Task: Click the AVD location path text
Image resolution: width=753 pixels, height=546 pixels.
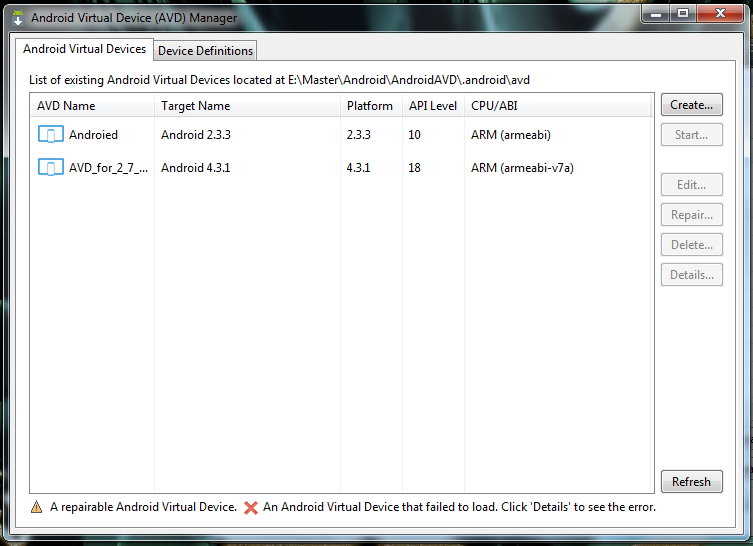Action: click(409, 80)
